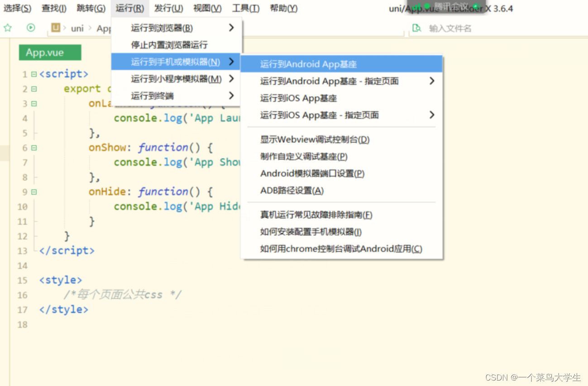This screenshot has height=386, width=588.
Task: Click the onShow: function() code
Action: 150,148
